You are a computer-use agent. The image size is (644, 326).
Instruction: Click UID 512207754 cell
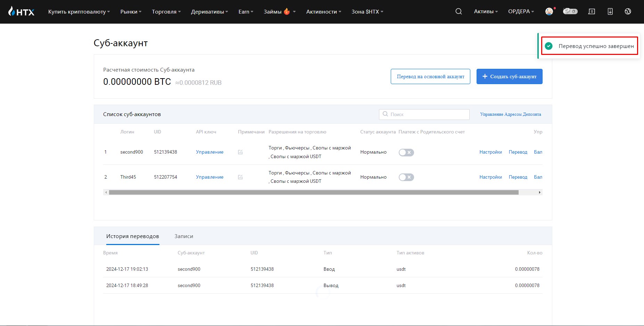click(x=165, y=177)
